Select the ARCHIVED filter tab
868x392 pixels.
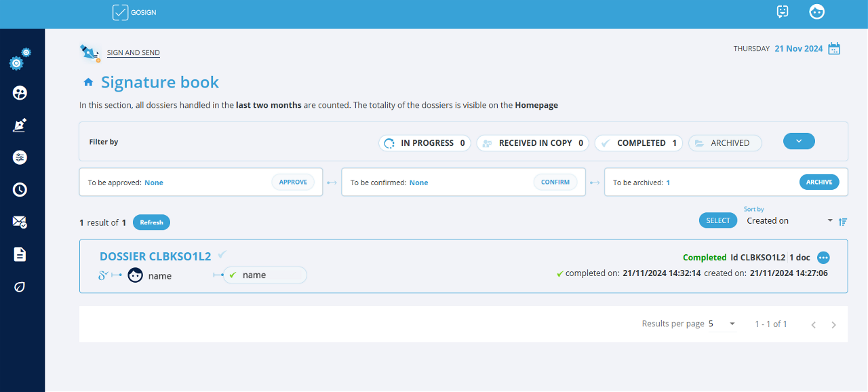coord(725,143)
